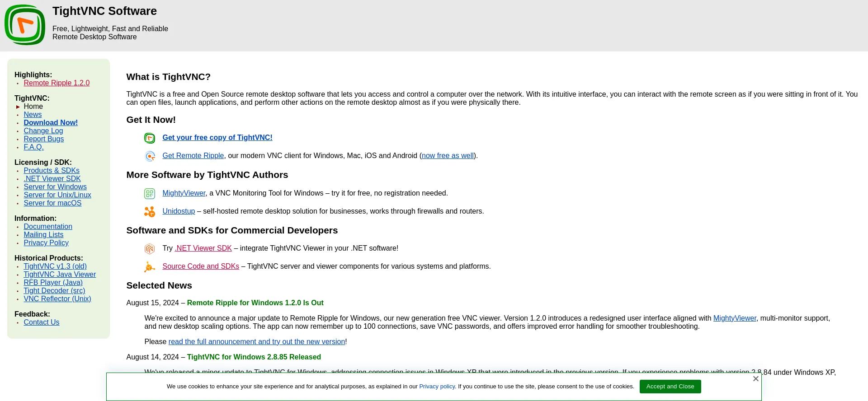
Task: Click the TightVNC logo in the header
Action: 25,25
